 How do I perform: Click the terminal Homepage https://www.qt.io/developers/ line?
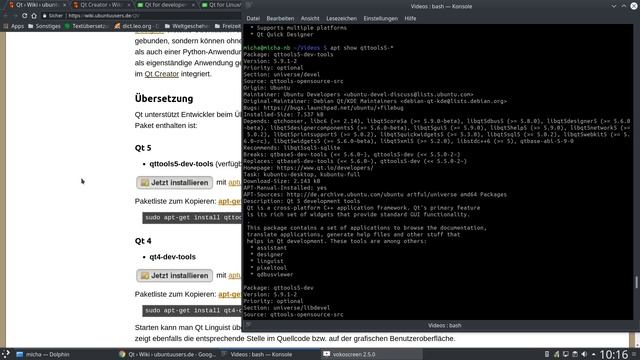(x=308, y=168)
